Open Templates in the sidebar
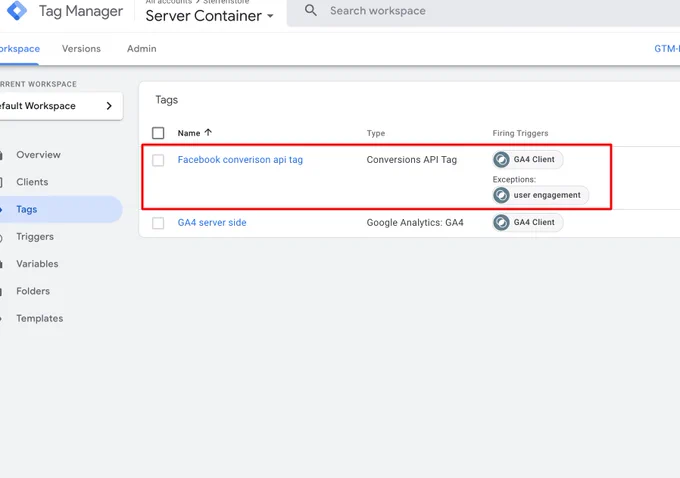The height and width of the screenshot is (478, 680). pos(40,318)
